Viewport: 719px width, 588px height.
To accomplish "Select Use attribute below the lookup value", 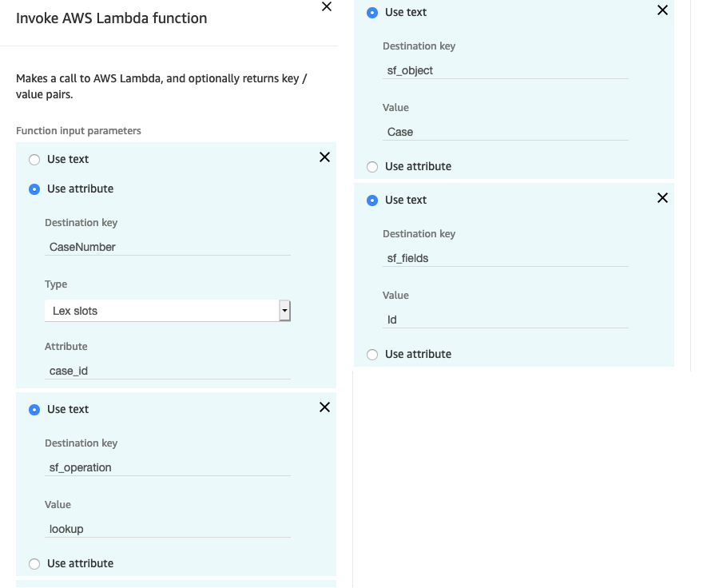I will (x=34, y=564).
